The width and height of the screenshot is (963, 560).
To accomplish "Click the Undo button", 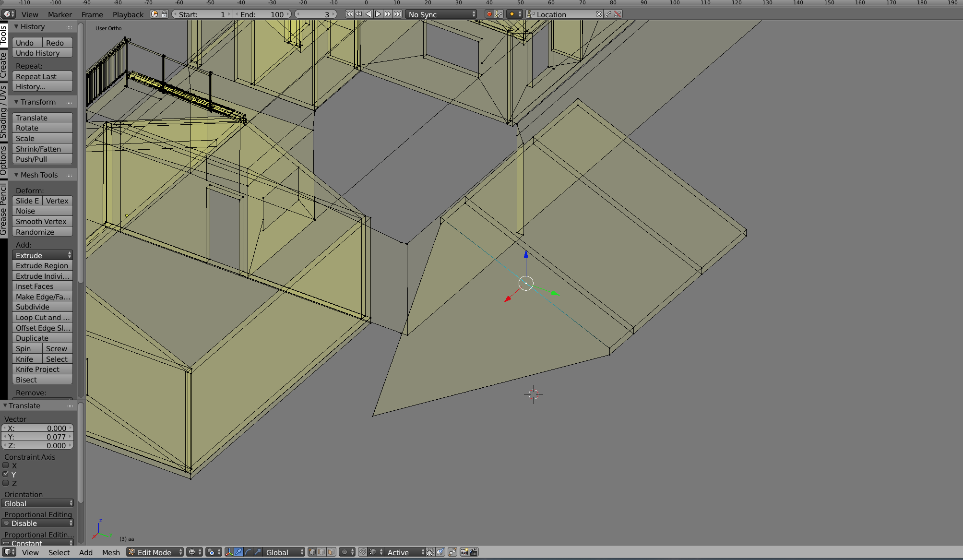I will 27,43.
